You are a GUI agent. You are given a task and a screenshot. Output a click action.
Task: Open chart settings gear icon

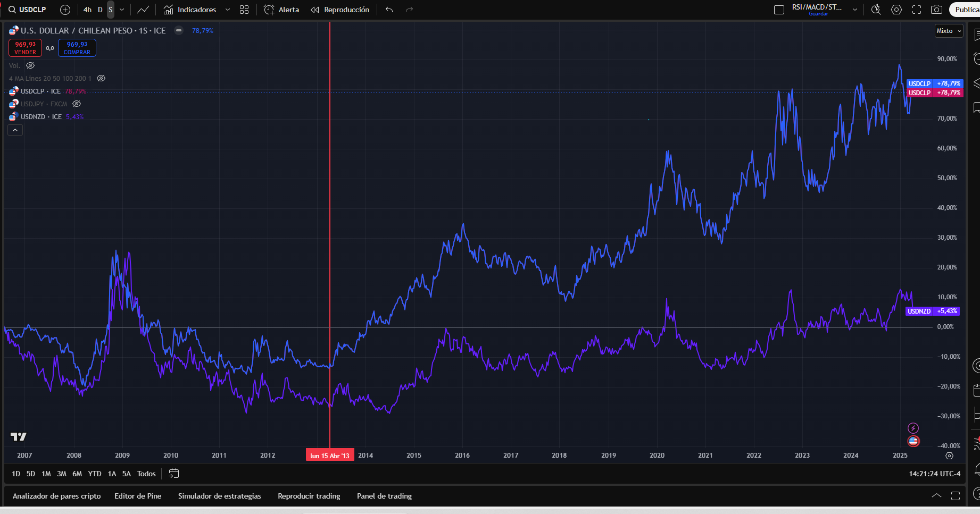[896, 10]
